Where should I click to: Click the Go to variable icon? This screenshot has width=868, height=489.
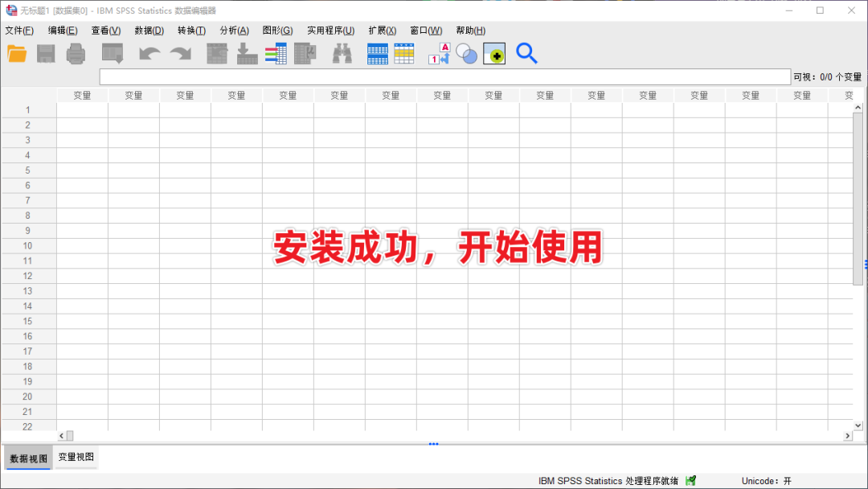247,54
